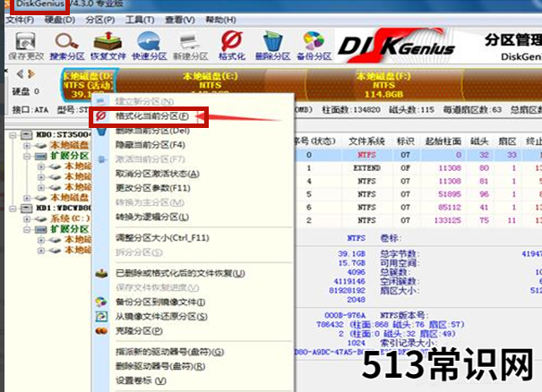Select 调整分区大小(Ctrl_F11) option
Image resolution: width=542 pixels, height=392 pixels.
click(162, 238)
